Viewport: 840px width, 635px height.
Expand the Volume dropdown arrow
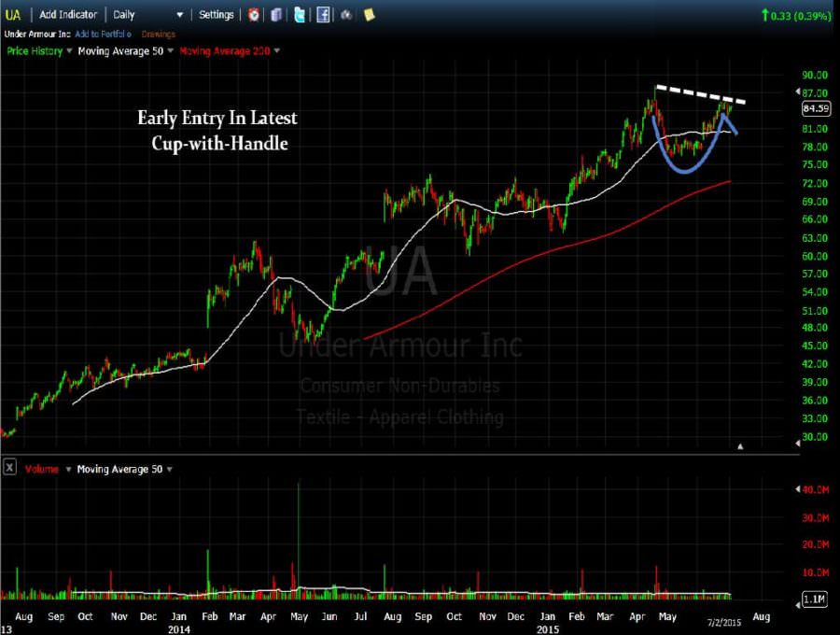[x=68, y=470]
